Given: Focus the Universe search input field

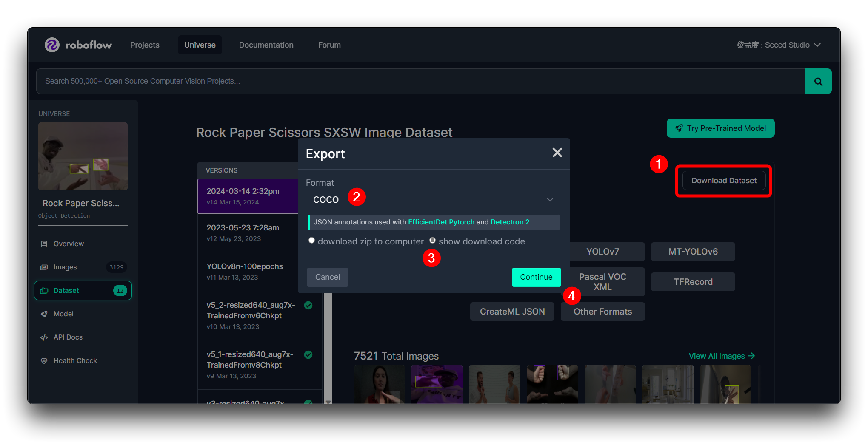Looking at the screenshot, I should click(x=421, y=81).
